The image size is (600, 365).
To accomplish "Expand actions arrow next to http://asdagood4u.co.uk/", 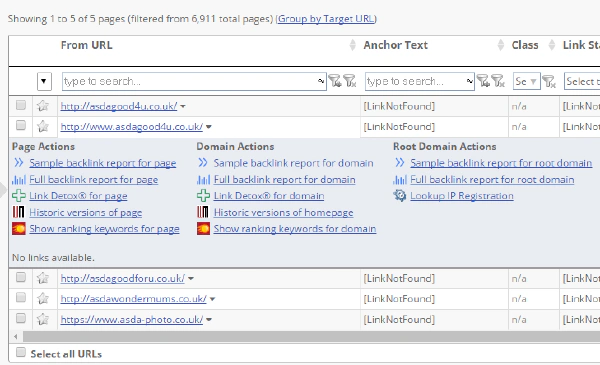I will [x=183, y=106].
